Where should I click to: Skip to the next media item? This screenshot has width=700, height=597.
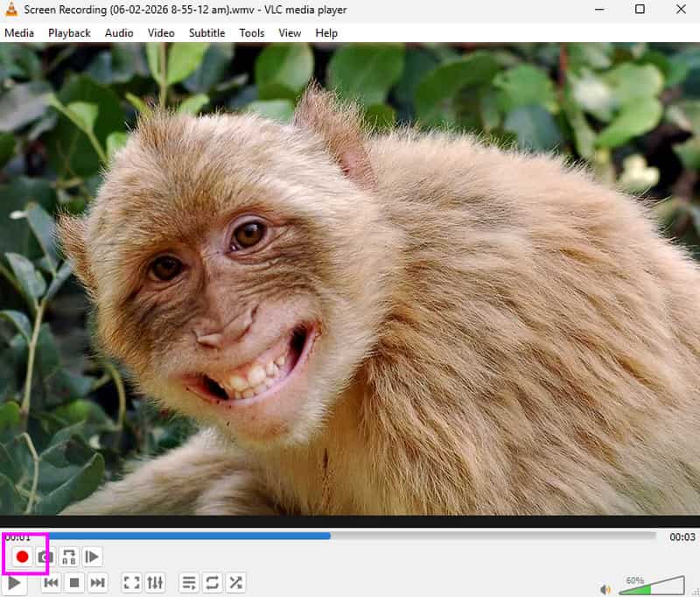point(98,583)
